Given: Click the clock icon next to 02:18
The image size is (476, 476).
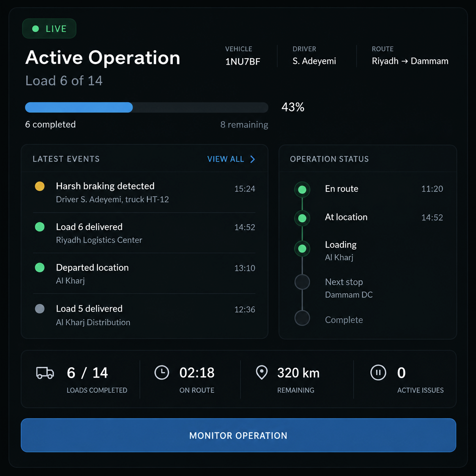Looking at the screenshot, I should (x=162, y=372).
